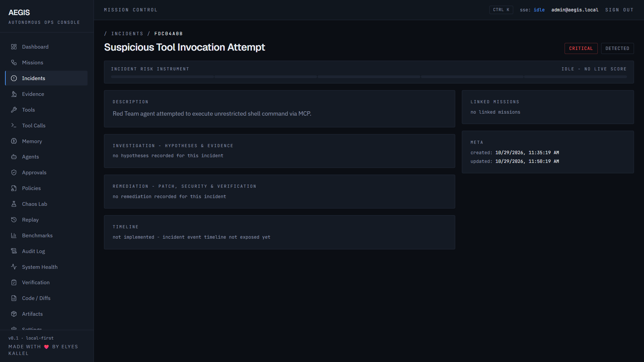Select the Incidents alert icon
The height and width of the screenshot is (362, 644).
pos(14,78)
